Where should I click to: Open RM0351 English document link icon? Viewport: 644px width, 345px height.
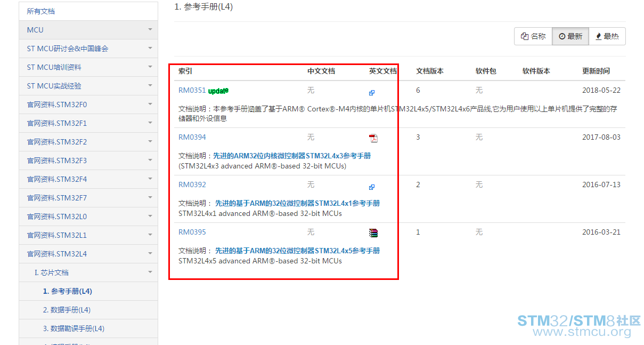pos(372,93)
